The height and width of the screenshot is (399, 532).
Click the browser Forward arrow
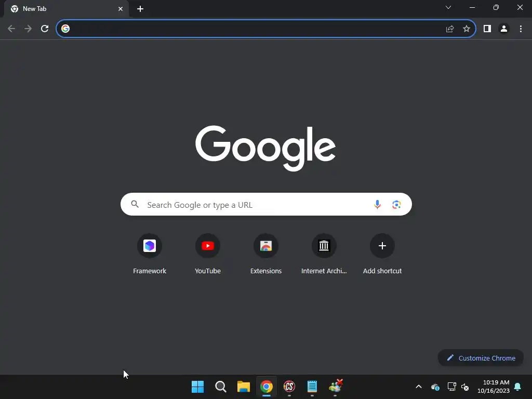[x=28, y=29]
